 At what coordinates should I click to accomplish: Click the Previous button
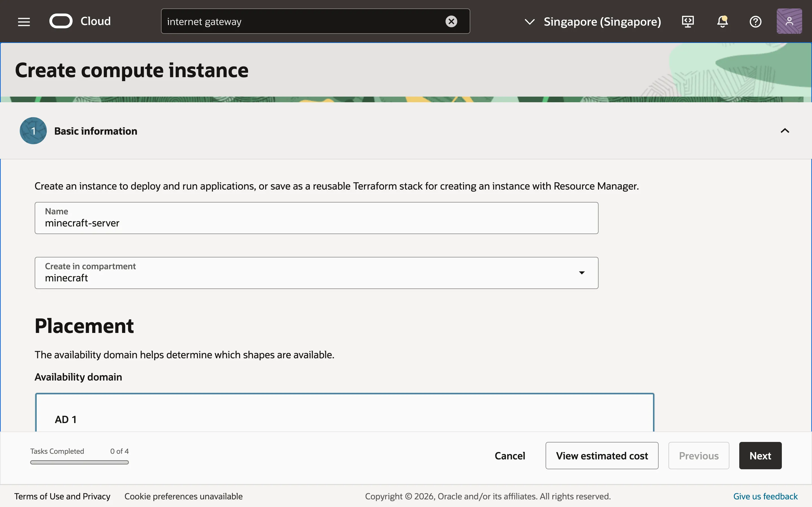pyautogui.click(x=698, y=455)
